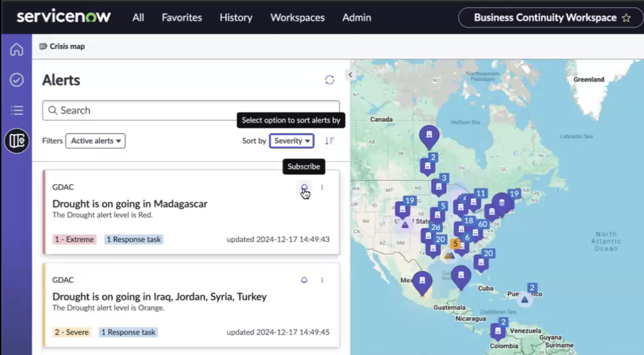Subscribe to Iraq, Jordan, Syria alert
Screen dimensions: 644x355
click(304, 280)
